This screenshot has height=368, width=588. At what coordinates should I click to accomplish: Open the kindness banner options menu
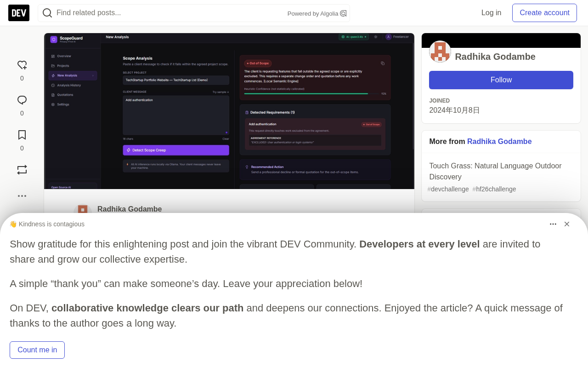(553, 224)
